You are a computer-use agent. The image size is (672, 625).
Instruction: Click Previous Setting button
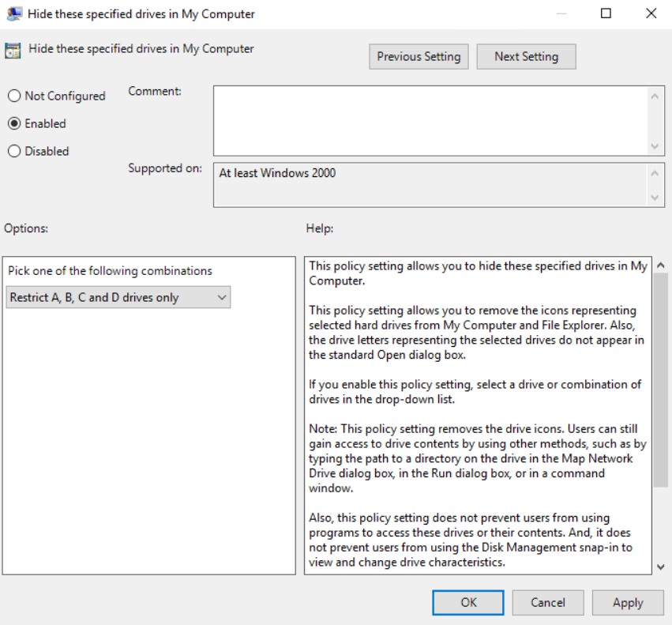coord(419,56)
